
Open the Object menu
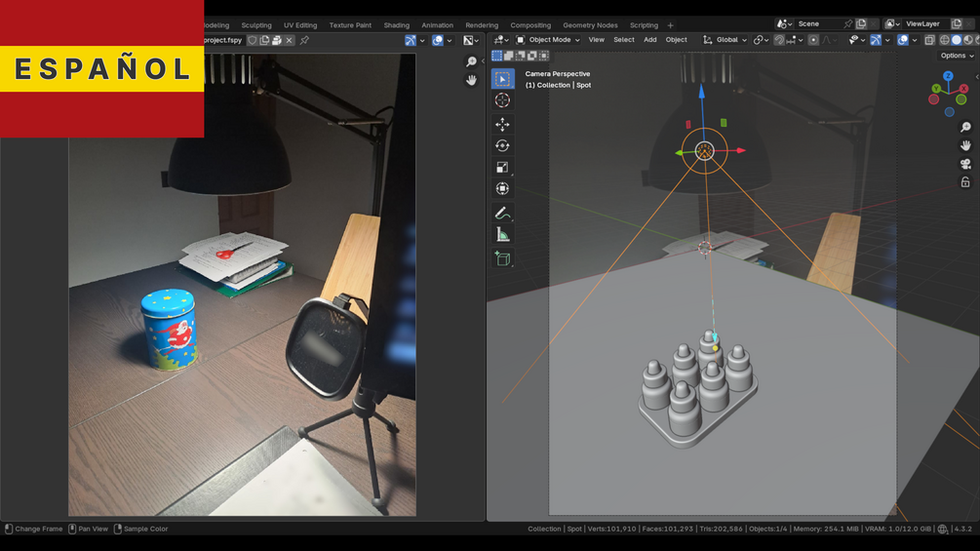(x=677, y=40)
